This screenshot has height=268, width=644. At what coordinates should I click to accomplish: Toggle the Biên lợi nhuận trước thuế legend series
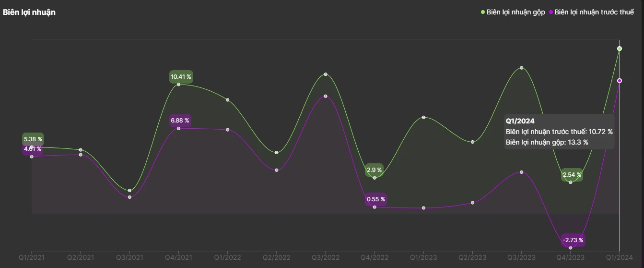594,12
